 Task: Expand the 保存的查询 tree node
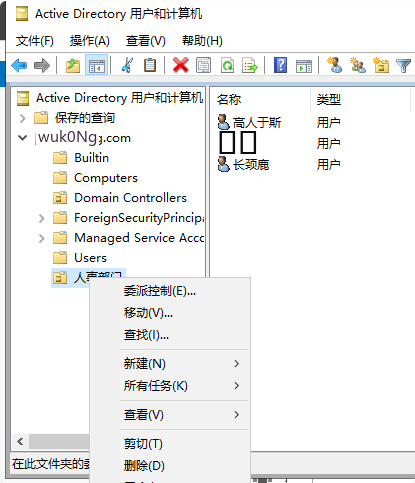[22, 118]
